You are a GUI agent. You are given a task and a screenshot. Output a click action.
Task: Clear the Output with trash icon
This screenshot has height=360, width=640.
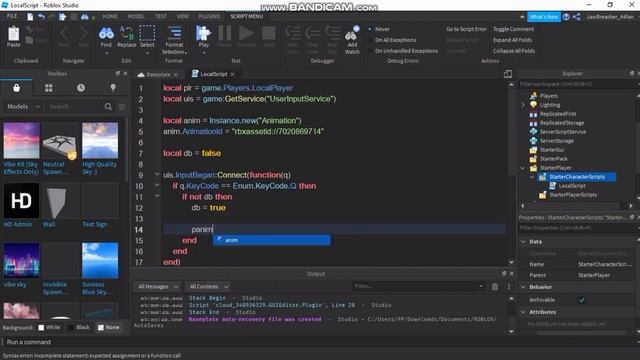(x=495, y=287)
